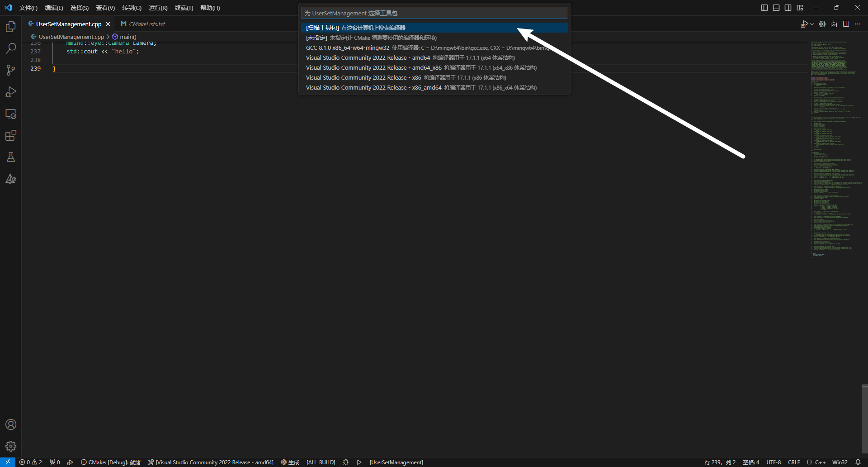Open the CRLF line-ending selector
This screenshot has height=467, width=868.
794,462
